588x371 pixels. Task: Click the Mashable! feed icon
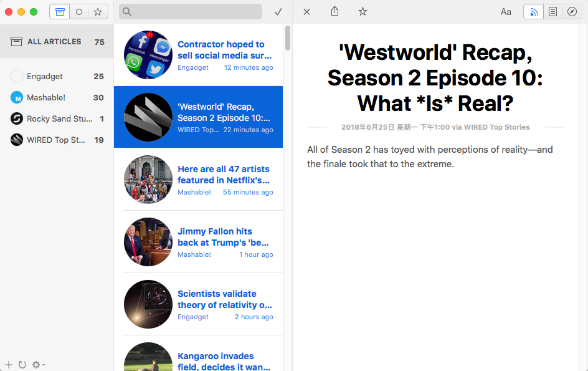(x=16, y=98)
